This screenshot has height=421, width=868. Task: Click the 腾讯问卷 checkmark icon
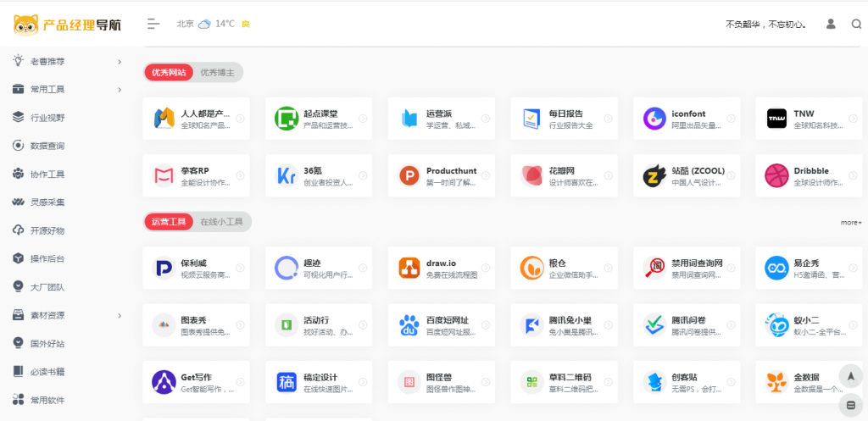[x=654, y=325]
